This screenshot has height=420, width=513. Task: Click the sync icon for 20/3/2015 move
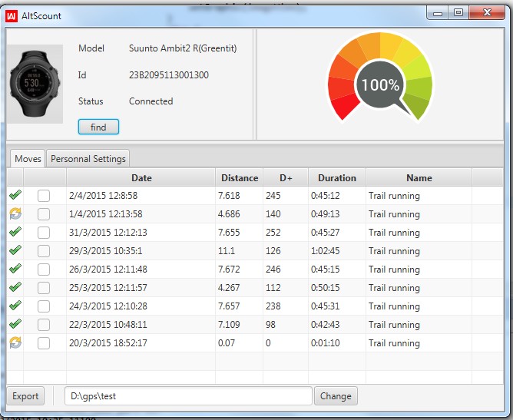point(15,342)
